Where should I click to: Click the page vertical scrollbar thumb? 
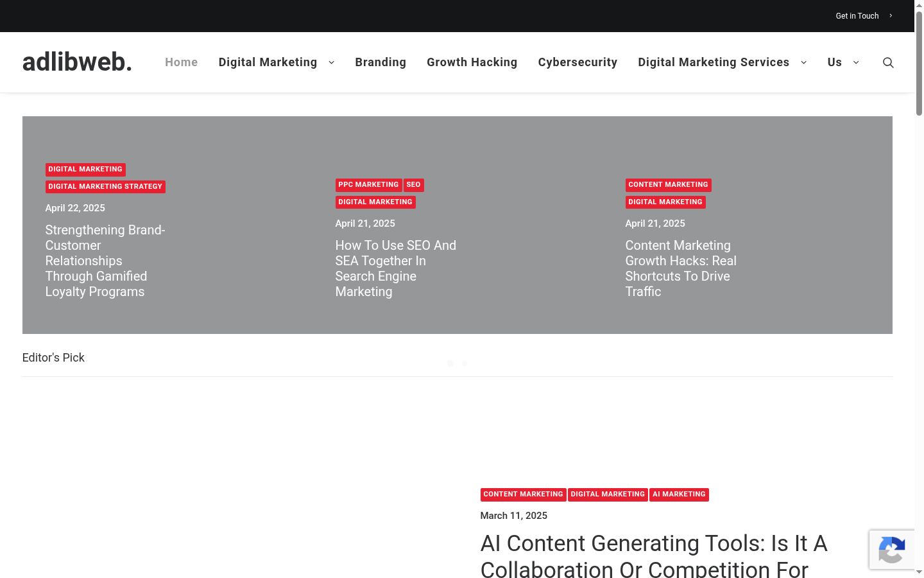pyautogui.click(x=919, y=63)
